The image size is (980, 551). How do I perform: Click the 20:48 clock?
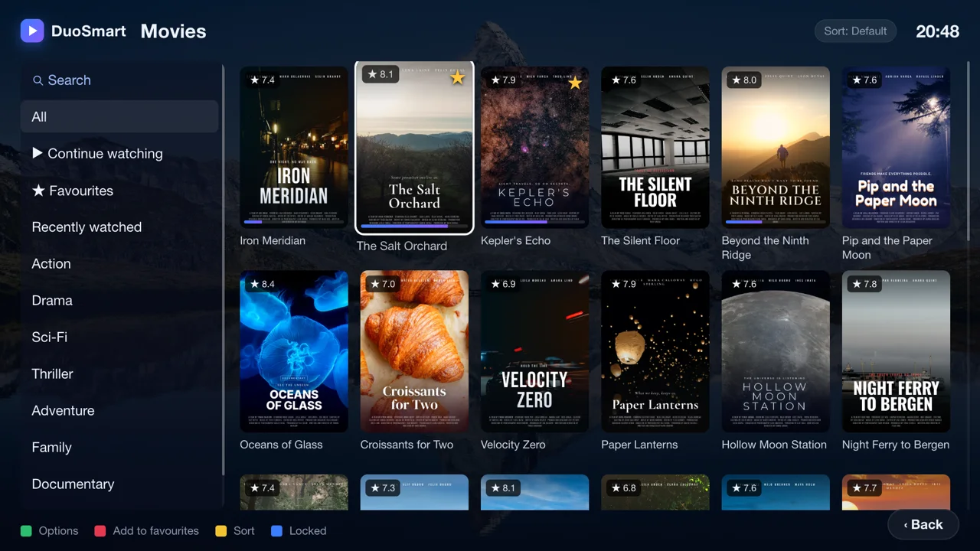point(938,31)
